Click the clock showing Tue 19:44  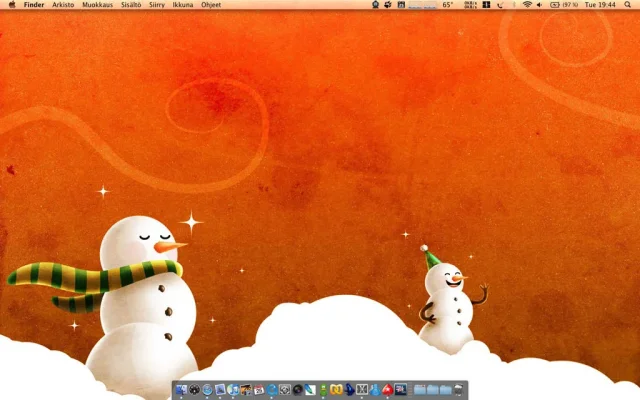(x=599, y=5)
